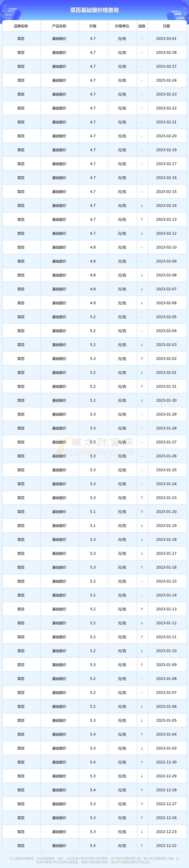Click the disclaimer text at the page bottom
Viewport: 189px width, 868px height.
(94, 860)
